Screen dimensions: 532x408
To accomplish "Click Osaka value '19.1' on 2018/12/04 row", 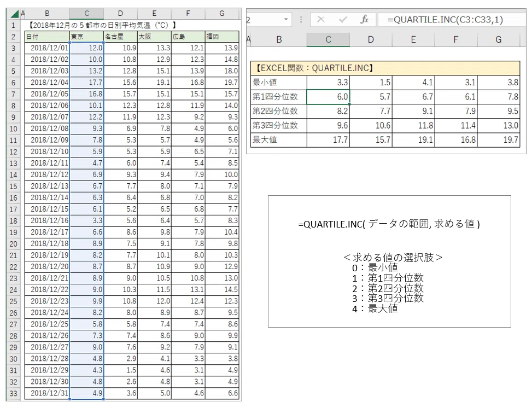I will 154,83.
